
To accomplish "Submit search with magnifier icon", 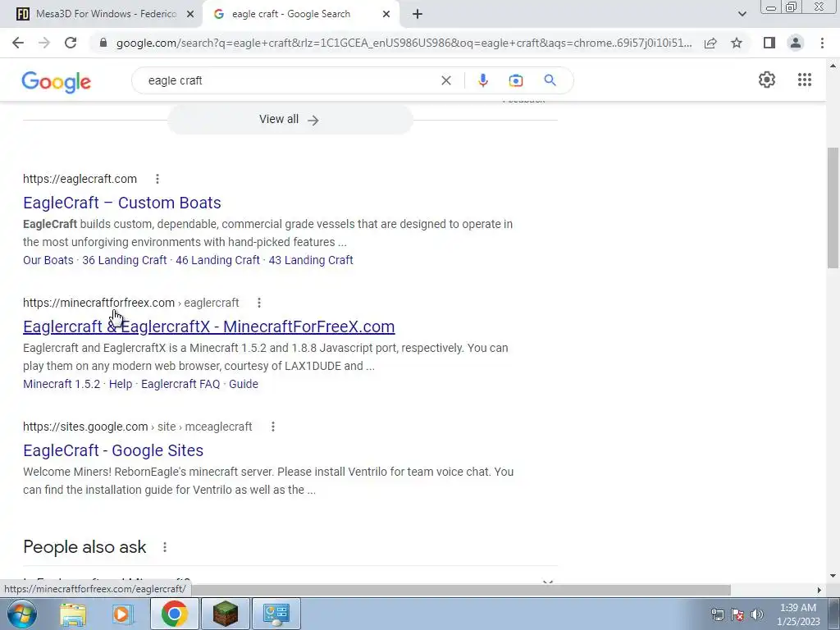I will tap(550, 80).
